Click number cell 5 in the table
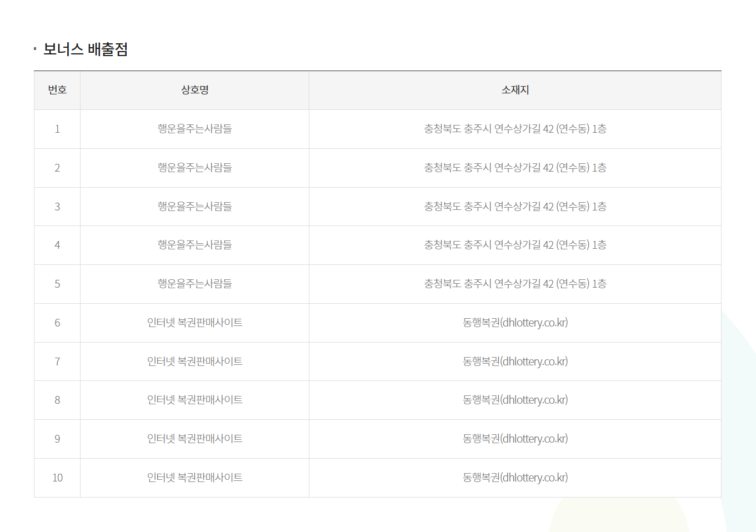756x532 pixels. (x=57, y=284)
